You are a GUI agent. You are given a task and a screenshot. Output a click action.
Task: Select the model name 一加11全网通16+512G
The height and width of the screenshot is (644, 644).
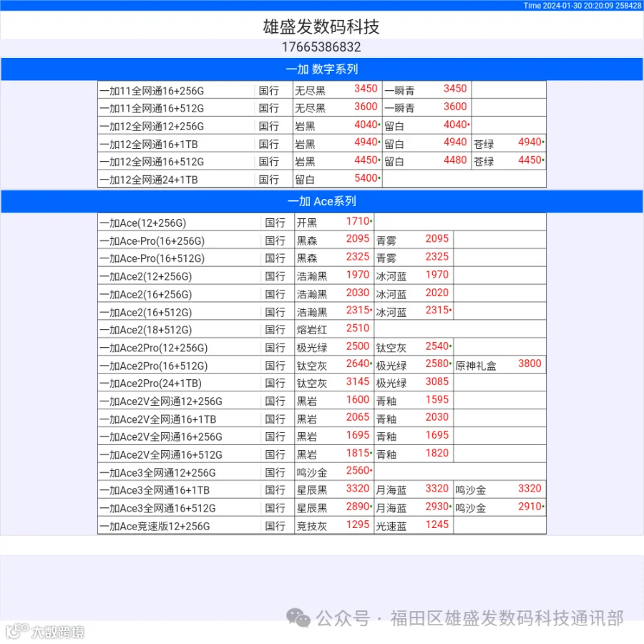pos(152,109)
